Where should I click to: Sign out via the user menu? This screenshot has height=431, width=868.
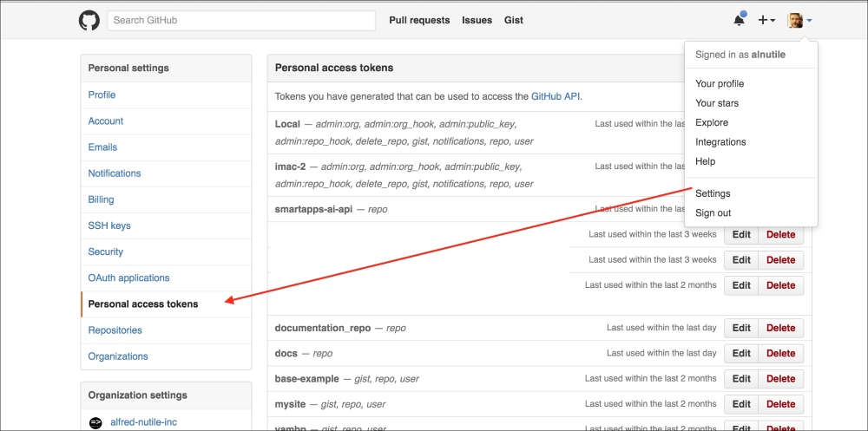(713, 213)
